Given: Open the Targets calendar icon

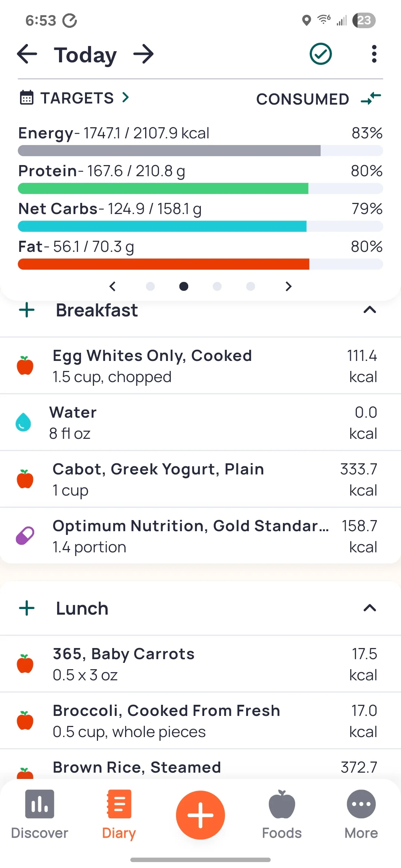Looking at the screenshot, I should [x=26, y=98].
